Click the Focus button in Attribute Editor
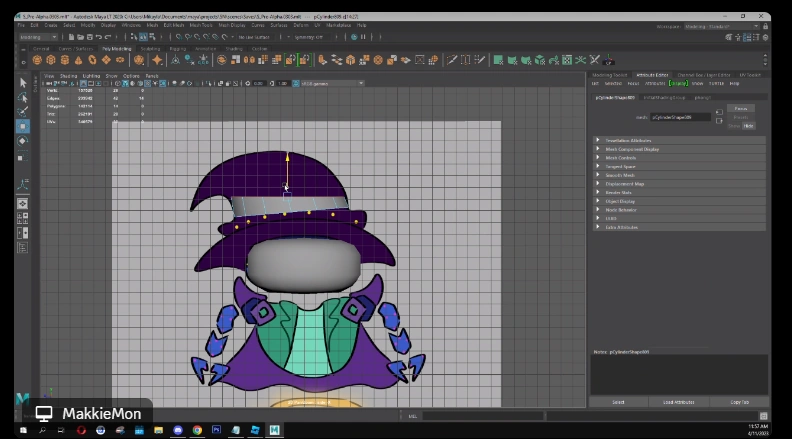Image resolution: width=792 pixels, height=439 pixels. 740,108
